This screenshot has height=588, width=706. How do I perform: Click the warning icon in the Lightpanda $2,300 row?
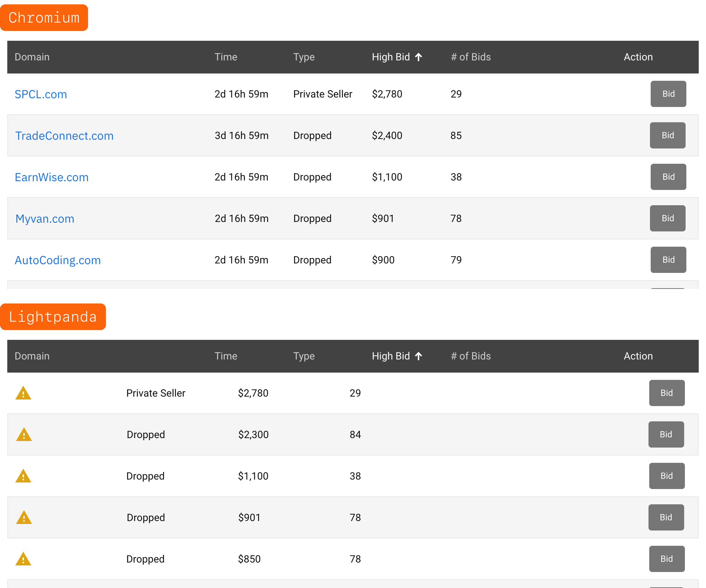[x=24, y=434]
